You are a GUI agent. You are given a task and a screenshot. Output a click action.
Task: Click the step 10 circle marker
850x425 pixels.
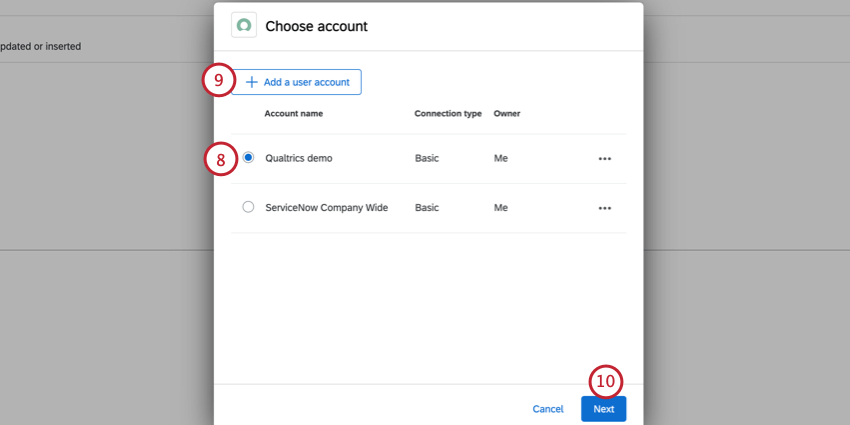coord(605,381)
